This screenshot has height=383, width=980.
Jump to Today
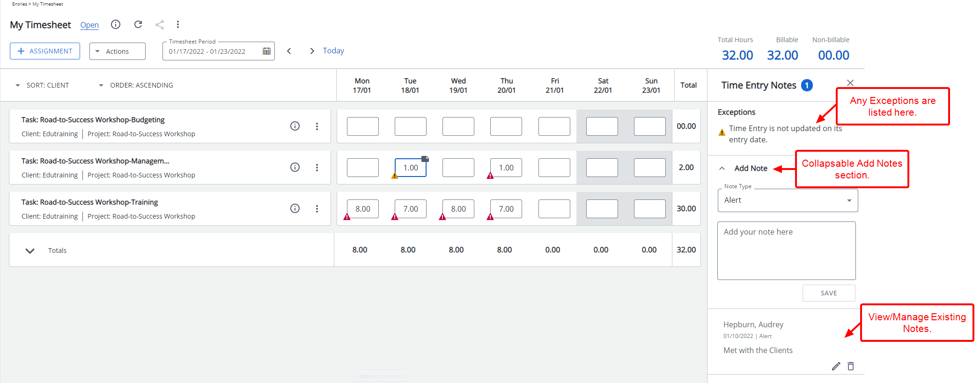click(x=333, y=51)
